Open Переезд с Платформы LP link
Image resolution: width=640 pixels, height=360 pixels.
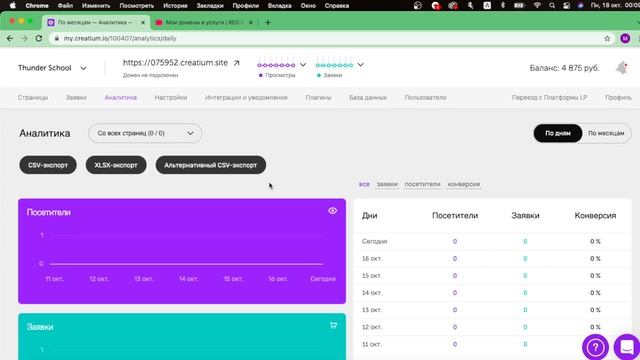(549, 98)
